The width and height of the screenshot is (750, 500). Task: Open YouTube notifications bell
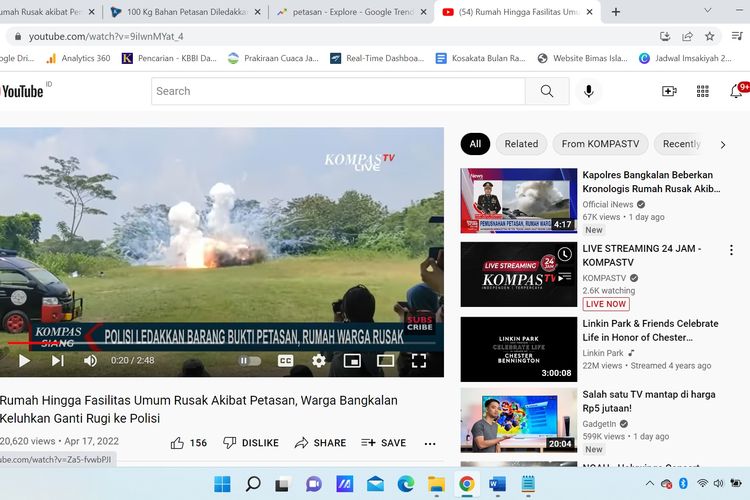pos(736,91)
